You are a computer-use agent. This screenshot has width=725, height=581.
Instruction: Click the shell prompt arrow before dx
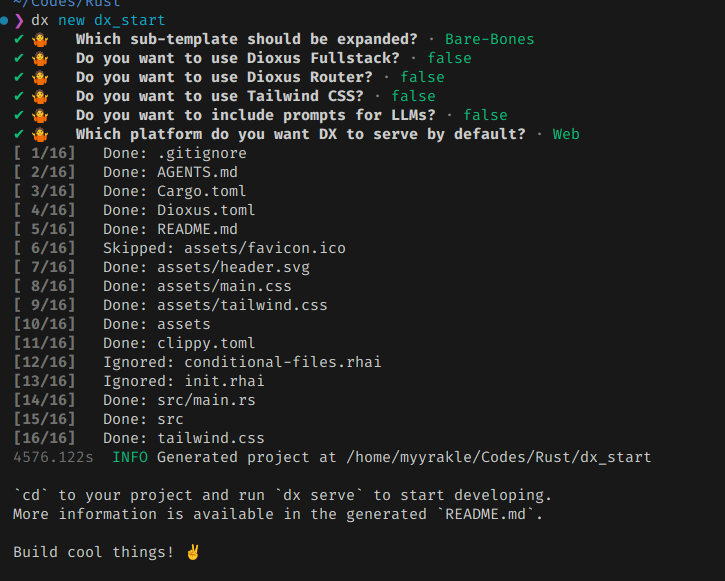point(19,20)
